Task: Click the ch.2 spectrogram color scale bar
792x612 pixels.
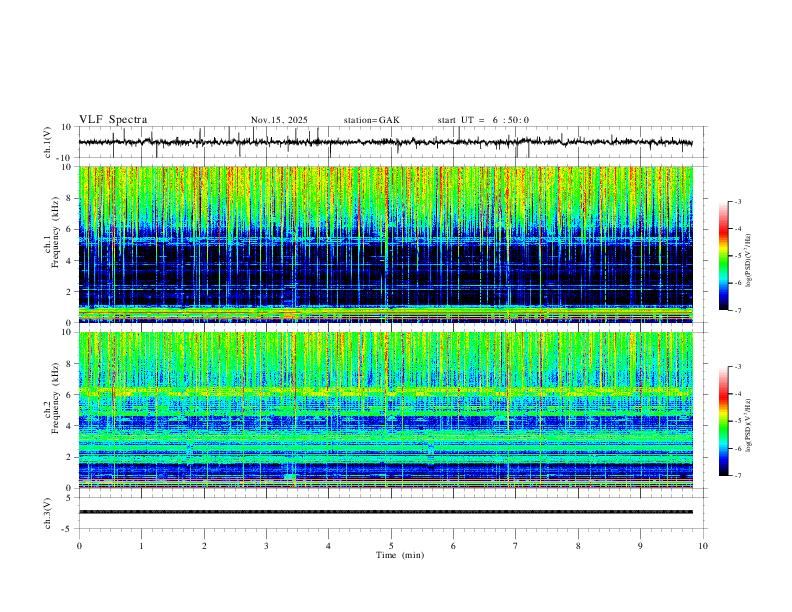Action: pyautogui.click(x=724, y=421)
